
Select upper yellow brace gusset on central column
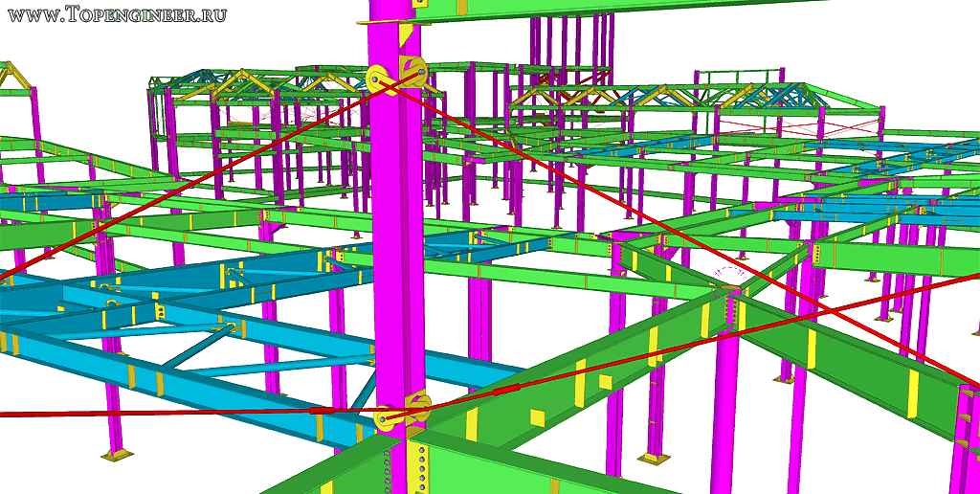click(396, 76)
